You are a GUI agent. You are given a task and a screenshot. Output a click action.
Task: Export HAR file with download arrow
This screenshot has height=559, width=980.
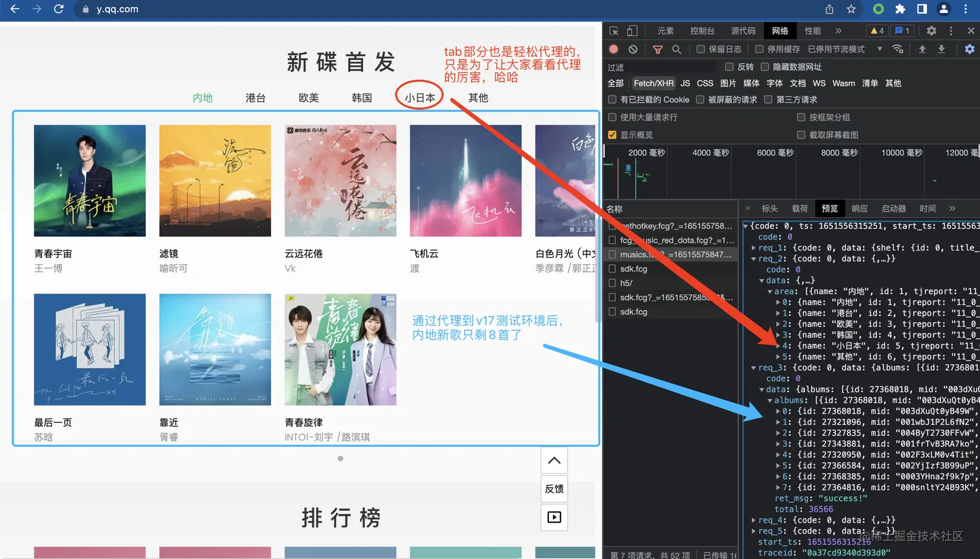coord(942,49)
